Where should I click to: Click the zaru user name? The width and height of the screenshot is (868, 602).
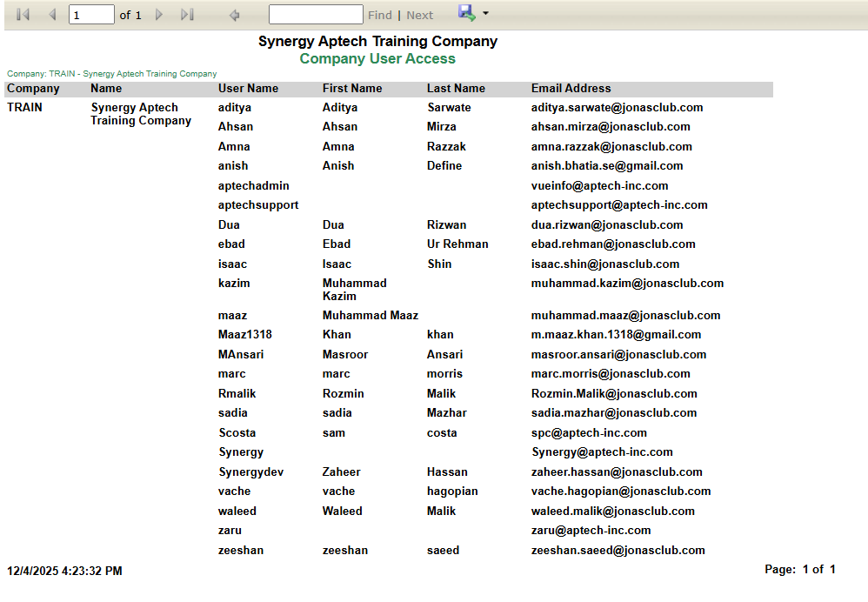click(x=230, y=531)
